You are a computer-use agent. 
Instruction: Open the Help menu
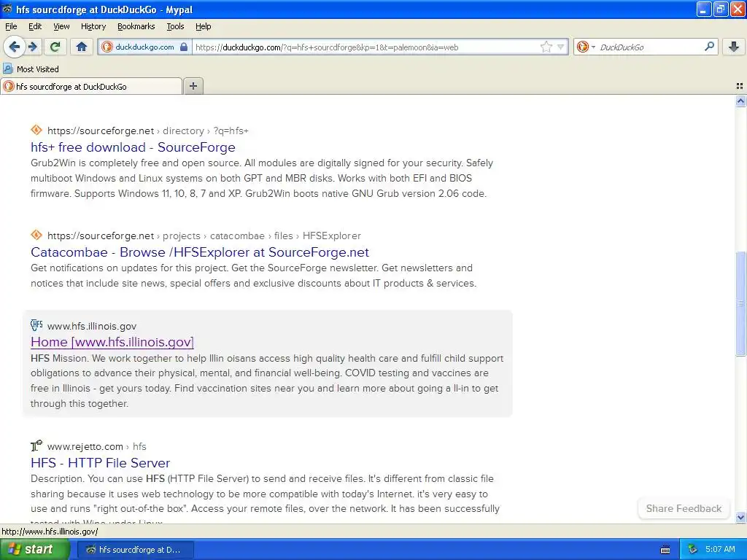tap(203, 26)
